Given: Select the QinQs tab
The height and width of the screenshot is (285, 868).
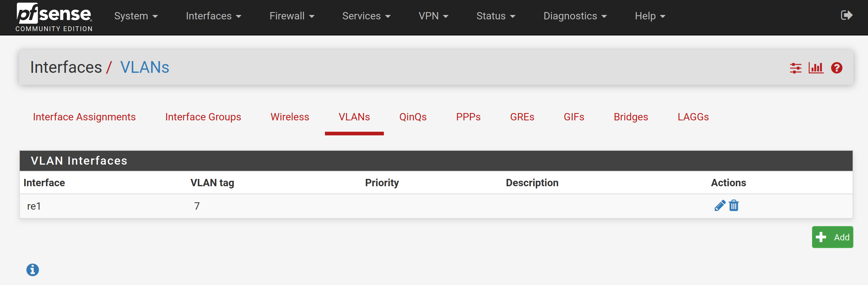Looking at the screenshot, I should (413, 117).
